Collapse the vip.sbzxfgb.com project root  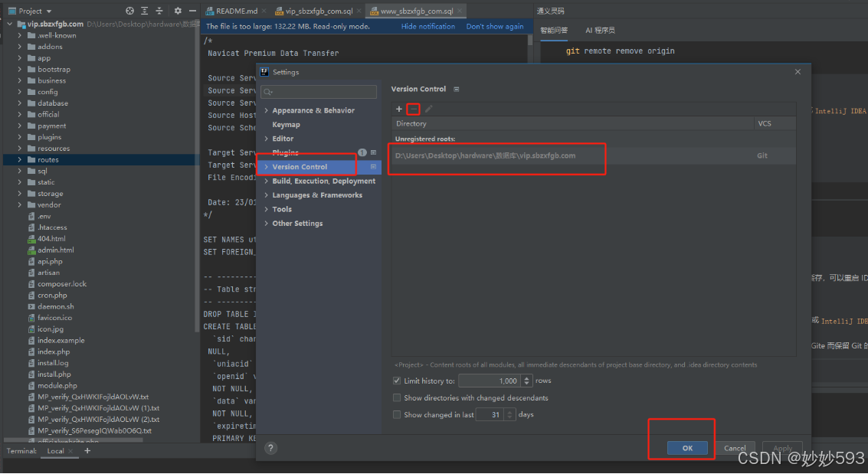[x=9, y=25]
